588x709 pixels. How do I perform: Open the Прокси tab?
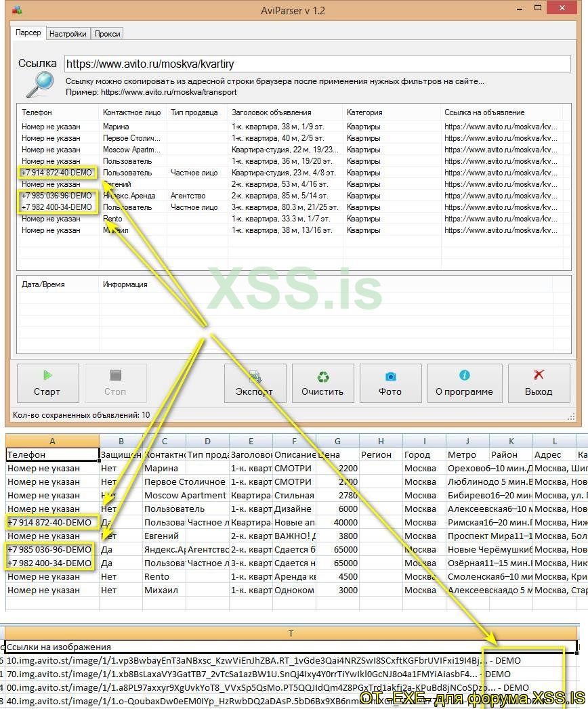[107, 34]
